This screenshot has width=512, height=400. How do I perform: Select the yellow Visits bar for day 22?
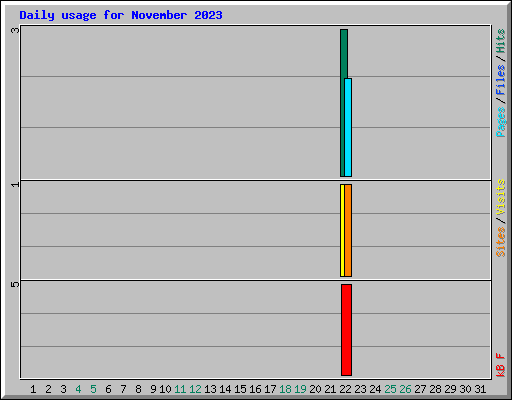coord(342,230)
